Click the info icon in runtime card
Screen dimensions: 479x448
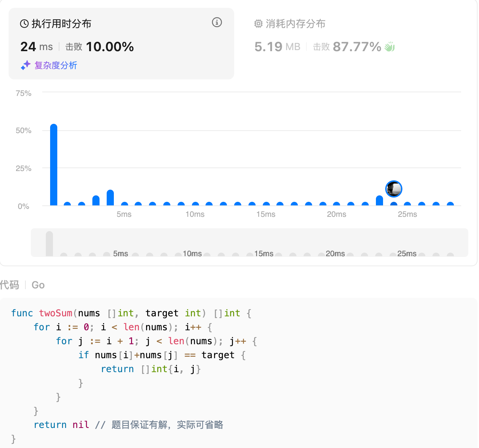point(217,22)
